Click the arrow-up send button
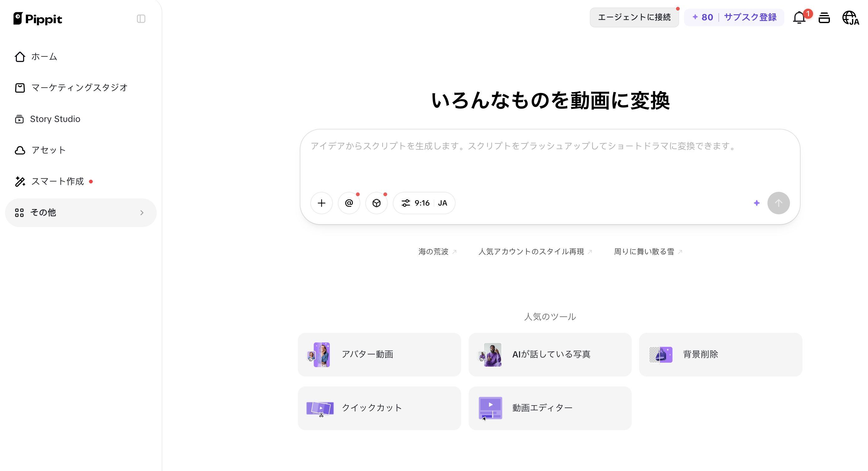This screenshot has width=868, height=471. [x=778, y=203]
